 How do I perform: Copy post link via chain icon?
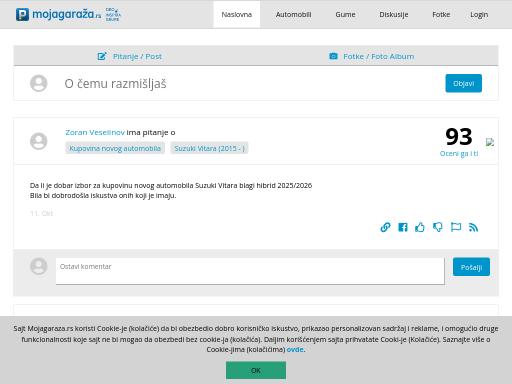point(385,227)
